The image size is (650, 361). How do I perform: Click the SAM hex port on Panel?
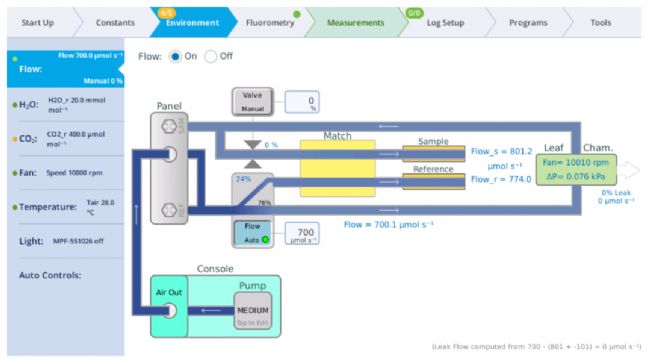[169, 126]
